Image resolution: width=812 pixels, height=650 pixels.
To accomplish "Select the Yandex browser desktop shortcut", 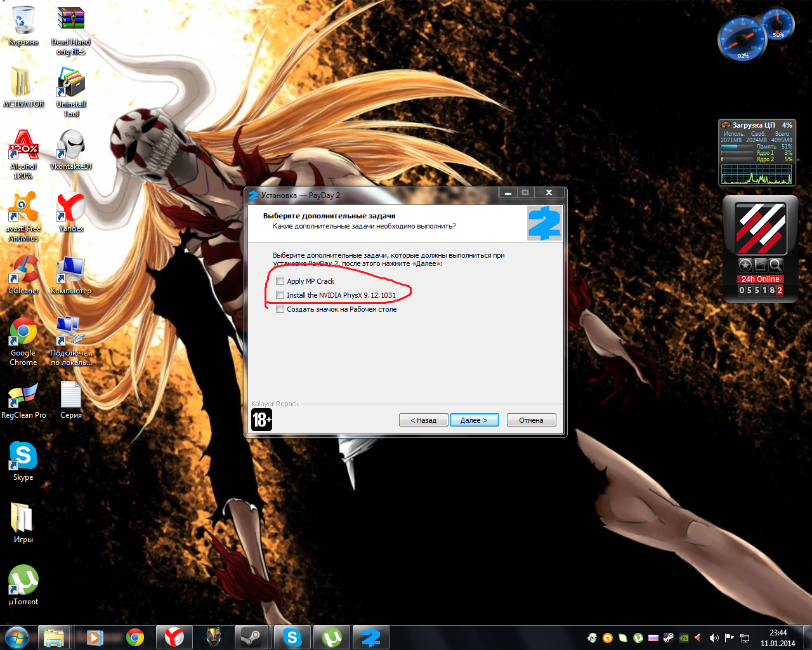I will (x=71, y=212).
